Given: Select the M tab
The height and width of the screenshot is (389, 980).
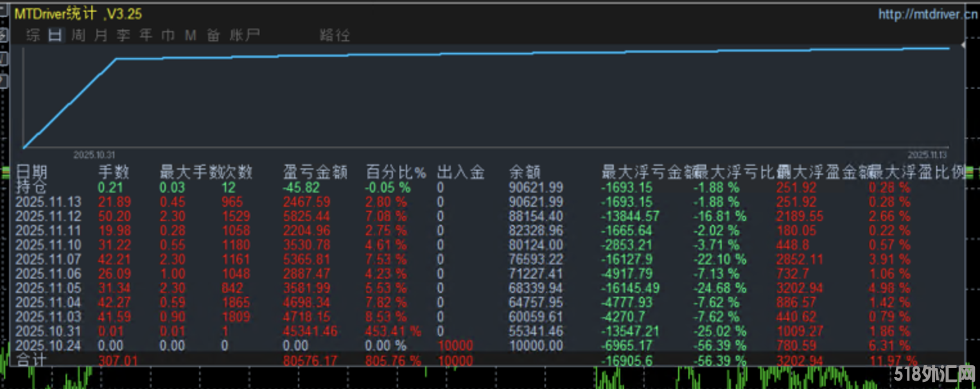Looking at the screenshot, I should (x=191, y=35).
